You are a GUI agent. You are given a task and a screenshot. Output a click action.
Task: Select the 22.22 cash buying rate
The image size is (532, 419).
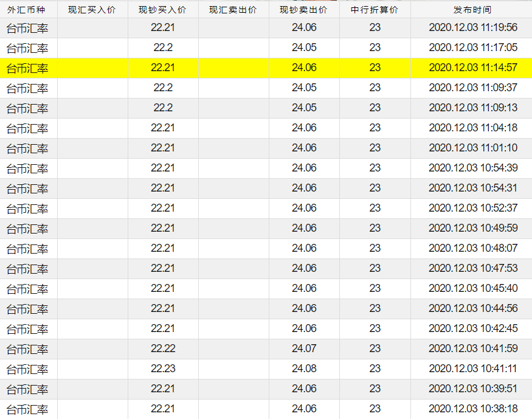pos(163,349)
